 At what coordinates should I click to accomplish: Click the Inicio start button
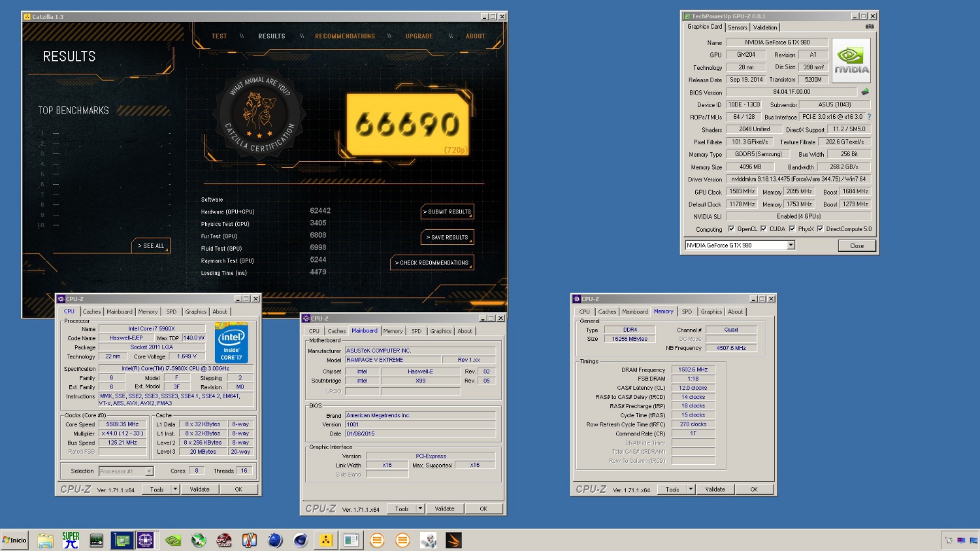pos(14,540)
